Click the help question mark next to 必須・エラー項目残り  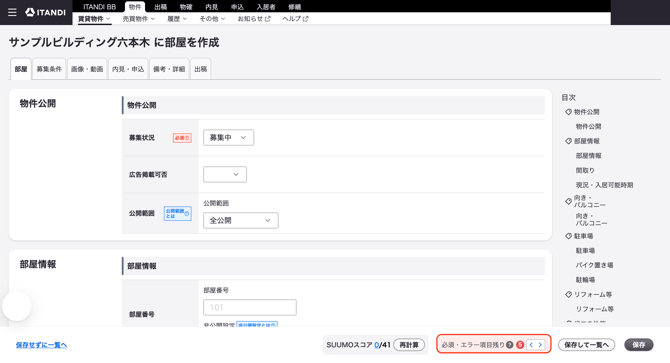point(509,345)
